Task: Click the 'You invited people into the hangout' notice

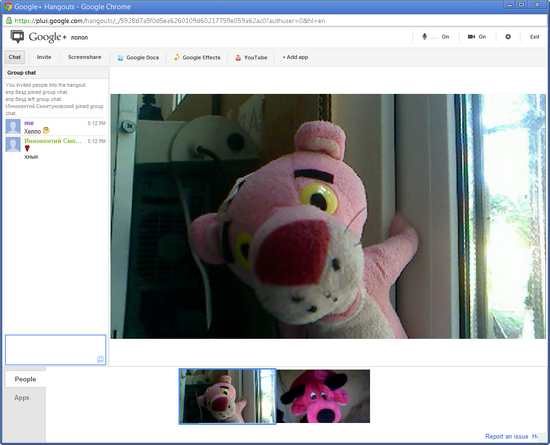Action: click(46, 85)
